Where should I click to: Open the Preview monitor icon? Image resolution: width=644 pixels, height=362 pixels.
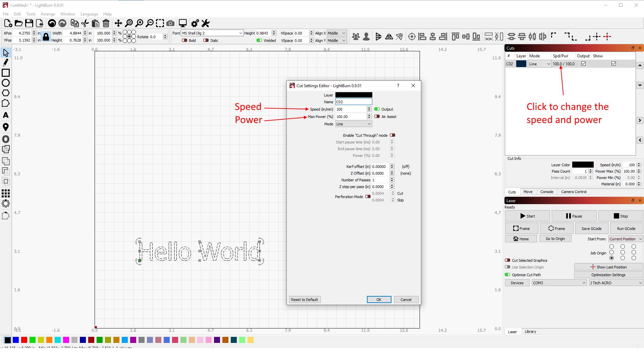[x=182, y=23]
